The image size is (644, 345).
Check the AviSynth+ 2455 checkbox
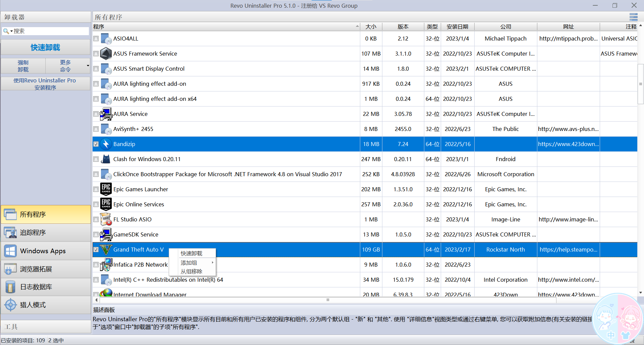(96, 129)
